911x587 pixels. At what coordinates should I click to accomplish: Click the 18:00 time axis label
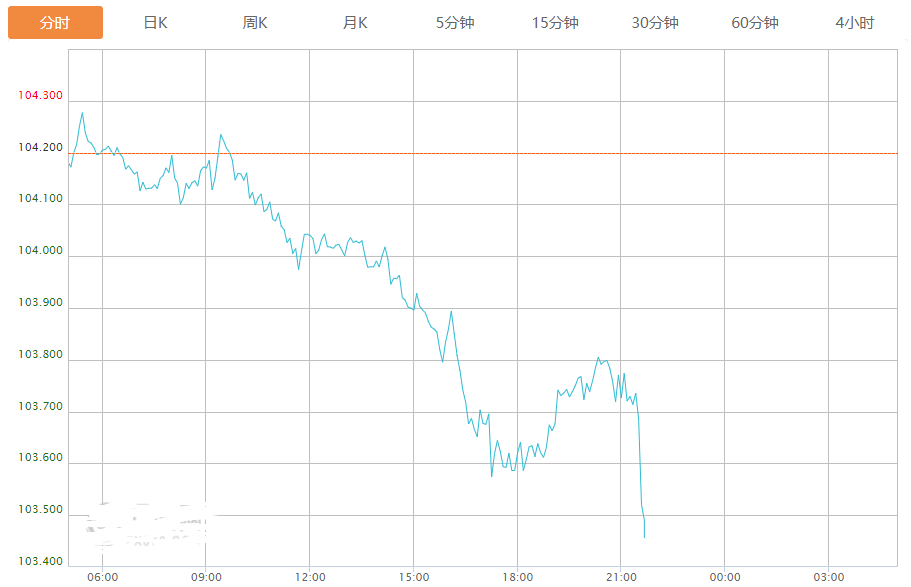517,577
